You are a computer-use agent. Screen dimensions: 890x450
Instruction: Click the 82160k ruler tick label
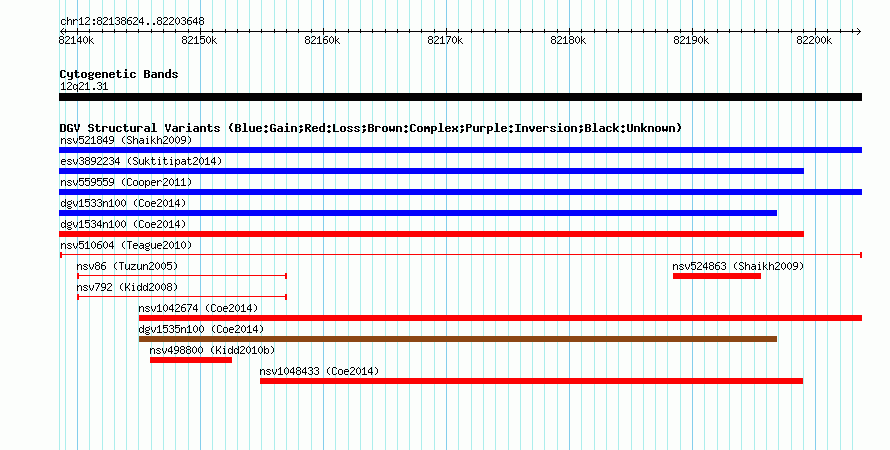[322, 40]
